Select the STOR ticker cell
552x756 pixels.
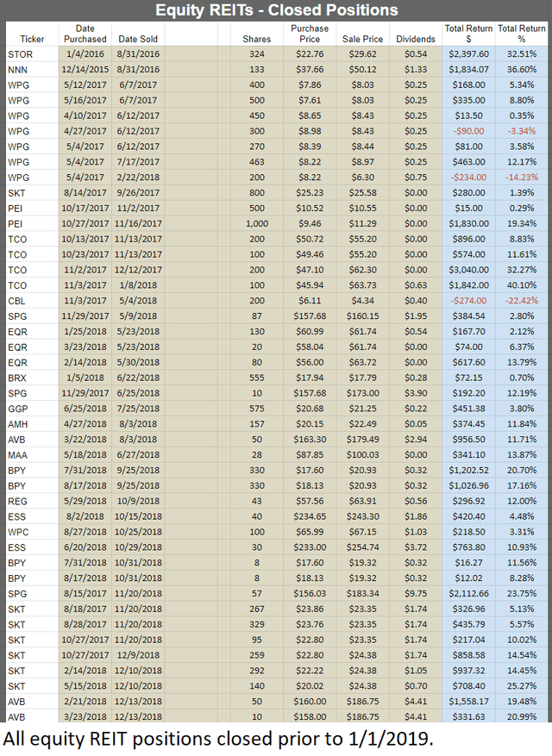point(19,54)
